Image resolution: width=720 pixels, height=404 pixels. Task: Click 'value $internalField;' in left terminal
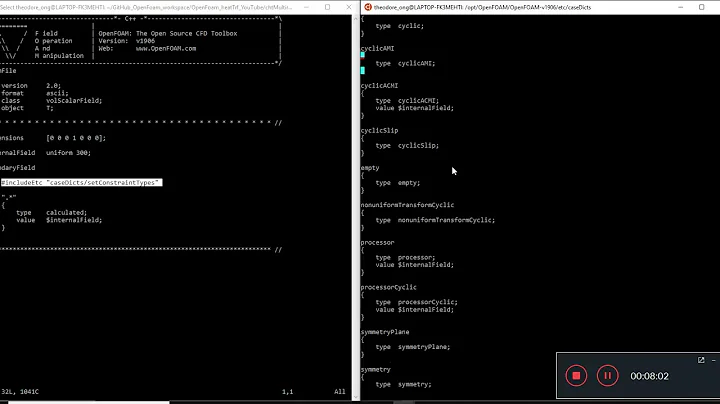(59, 220)
